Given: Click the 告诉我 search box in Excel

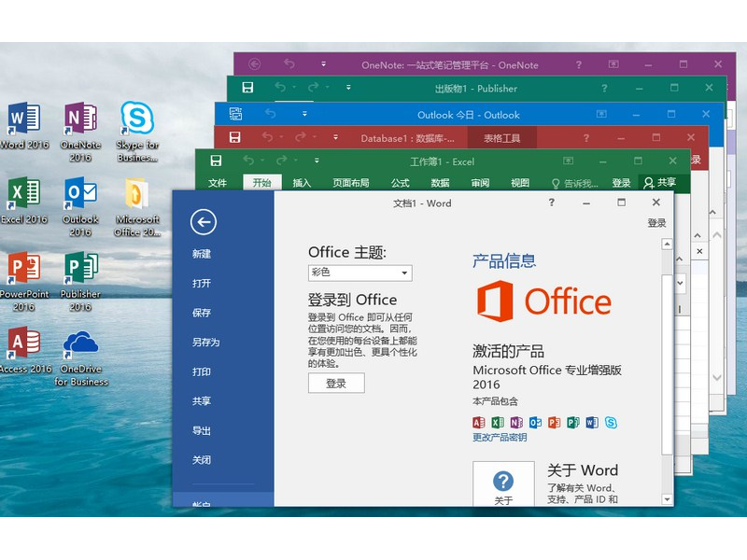Looking at the screenshot, I should coord(575,183).
